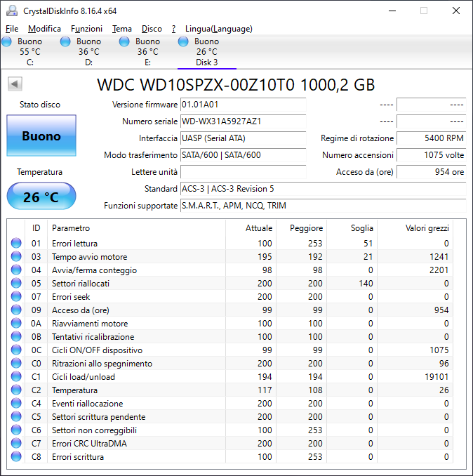Open the Funzioni menu
Image resolution: width=473 pixels, height=476 pixels.
(x=86, y=29)
